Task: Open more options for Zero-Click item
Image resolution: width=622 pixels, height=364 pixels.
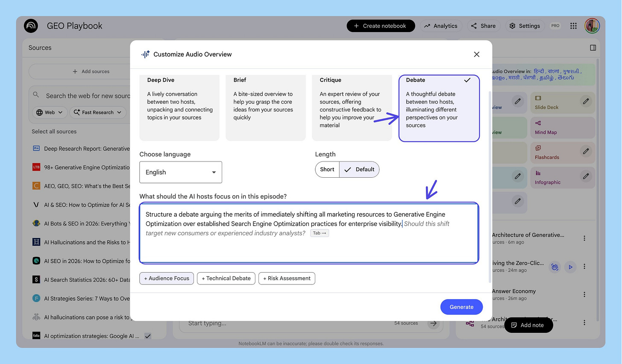Action: click(584, 267)
